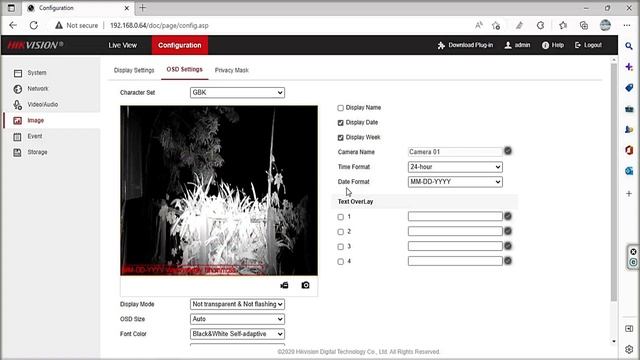
Task: Refresh the page with the reload icon
Action: [34, 25]
